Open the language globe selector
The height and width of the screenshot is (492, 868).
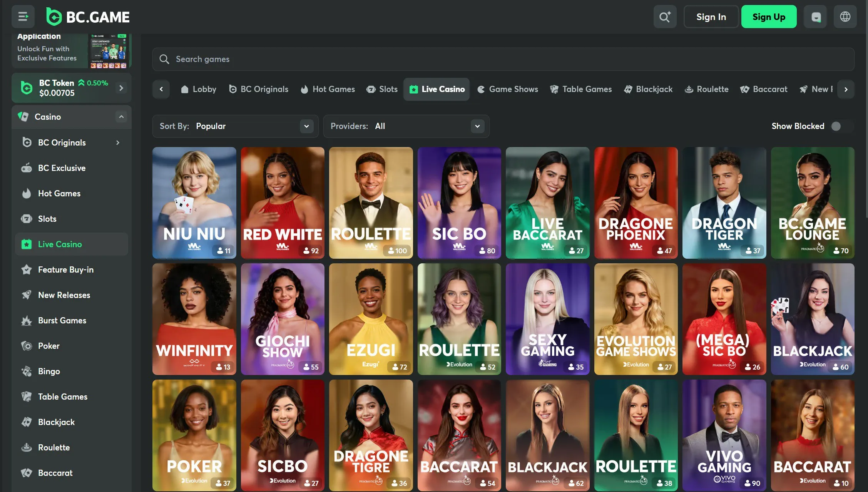click(845, 17)
